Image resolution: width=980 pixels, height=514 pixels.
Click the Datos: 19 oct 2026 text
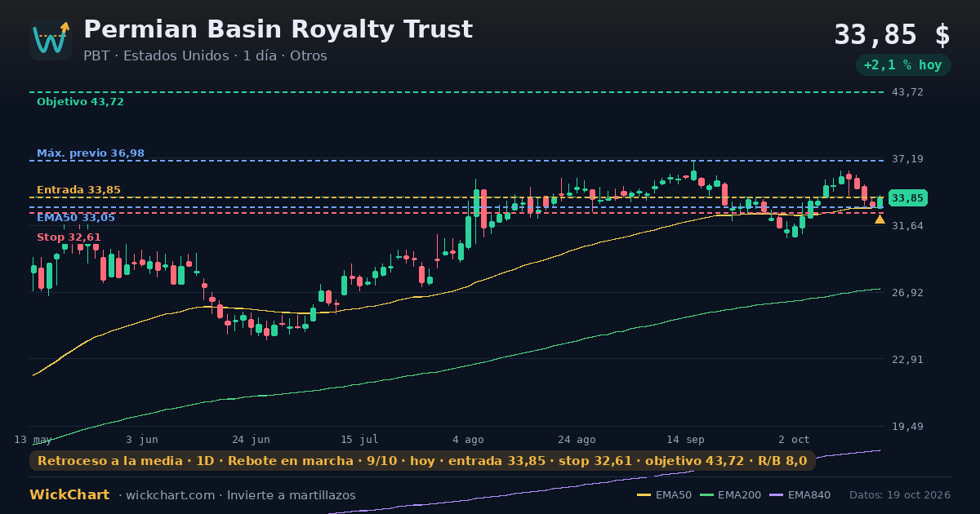(900, 495)
